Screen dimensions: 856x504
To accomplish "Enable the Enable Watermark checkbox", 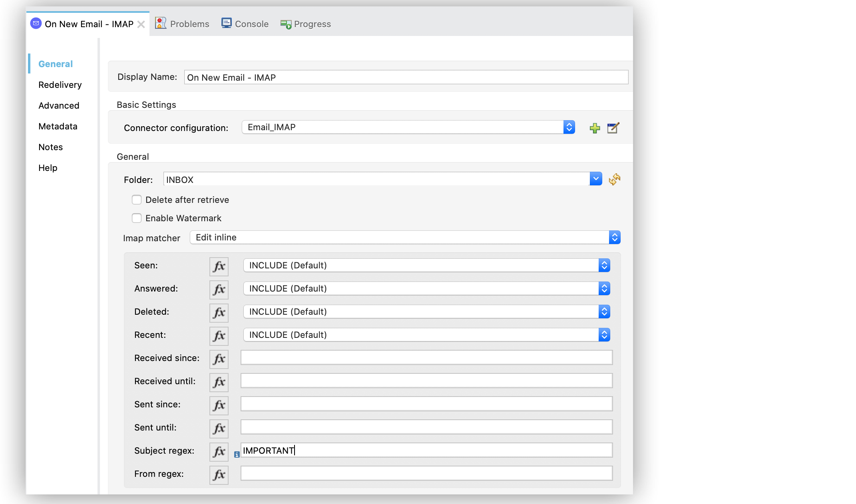I will click(136, 217).
